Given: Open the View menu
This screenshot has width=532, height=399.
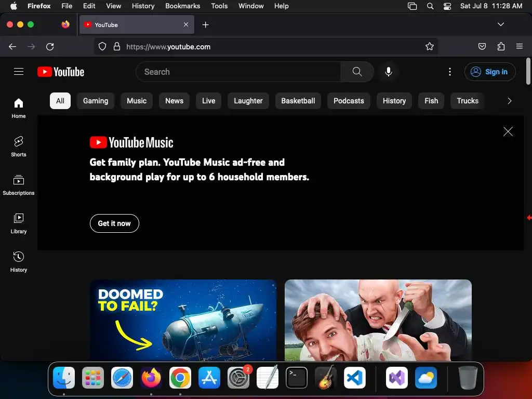Looking at the screenshot, I should [113, 6].
